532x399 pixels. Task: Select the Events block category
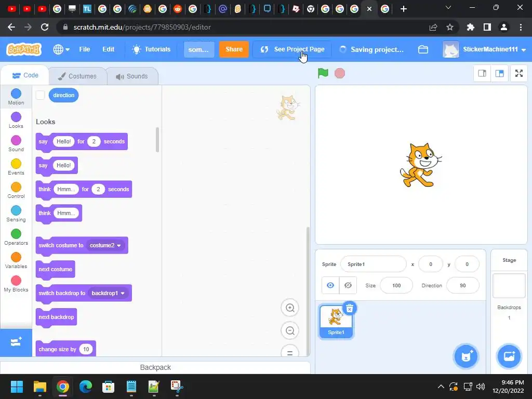(16, 167)
